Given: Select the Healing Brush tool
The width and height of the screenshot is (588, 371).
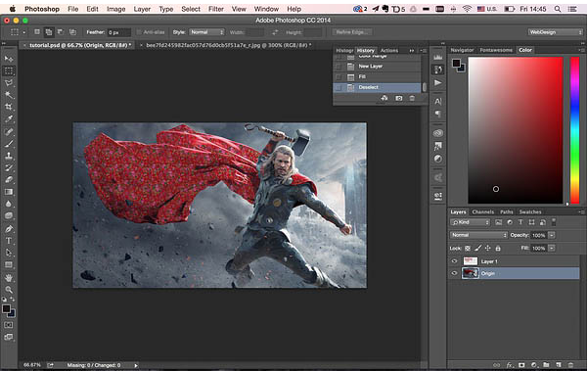Looking at the screenshot, I should coord(9,132).
